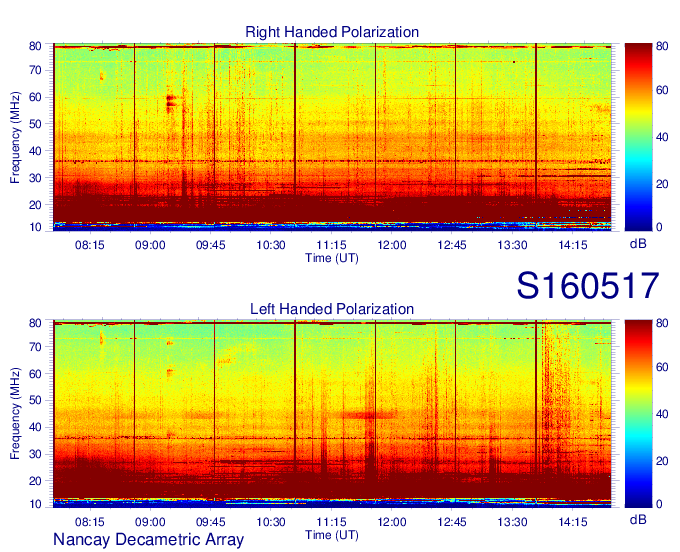Click the 14:15 tick label on the top plot
The width and height of the screenshot is (680, 552).
(573, 245)
